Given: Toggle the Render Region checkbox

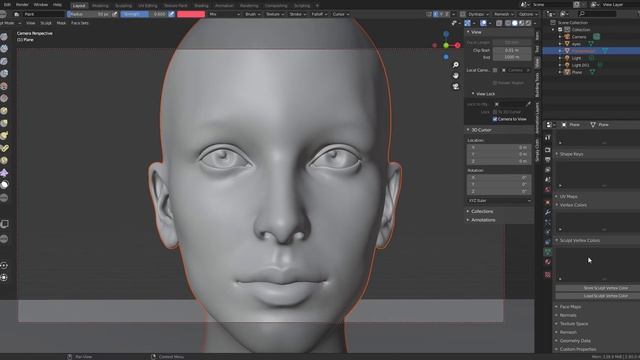Looking at the screenshot, I should pyautogui.click(x=495, y=83).
